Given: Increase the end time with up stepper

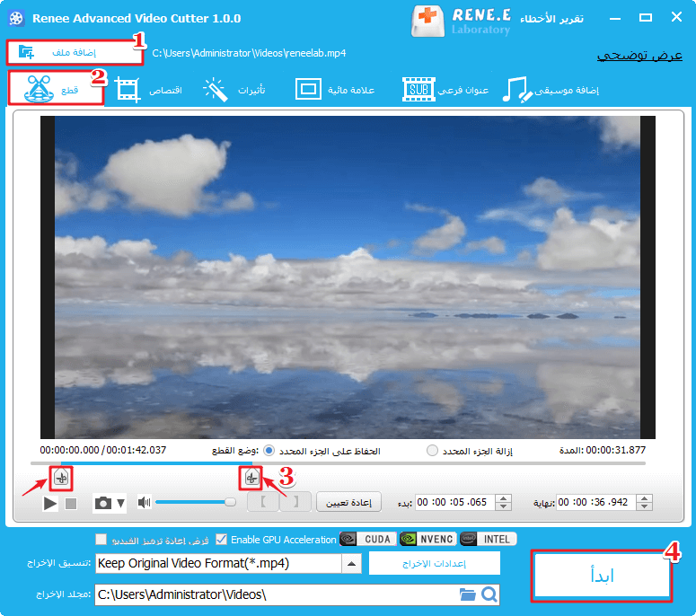Looking at the screenshot, I should pos(644,498).
